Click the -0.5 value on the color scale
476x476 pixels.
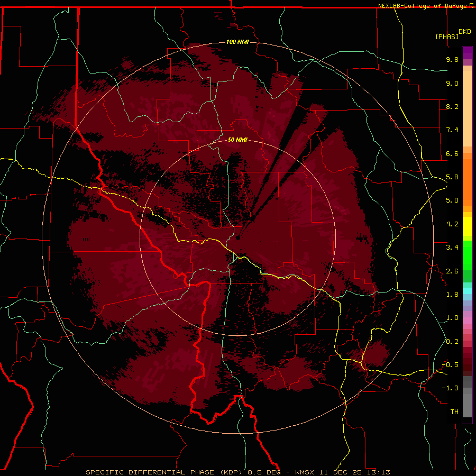point(451,365)
